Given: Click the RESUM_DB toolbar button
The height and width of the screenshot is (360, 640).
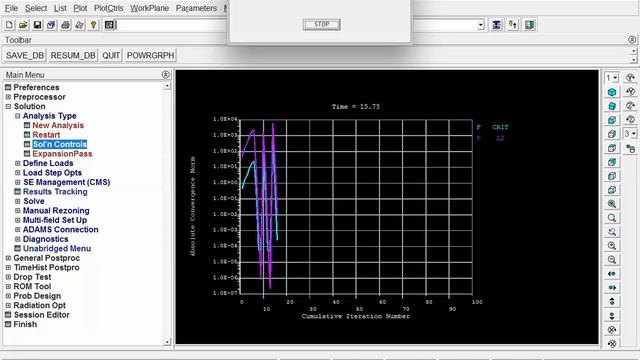Looking at the screenshot, I should click(73, 55).
